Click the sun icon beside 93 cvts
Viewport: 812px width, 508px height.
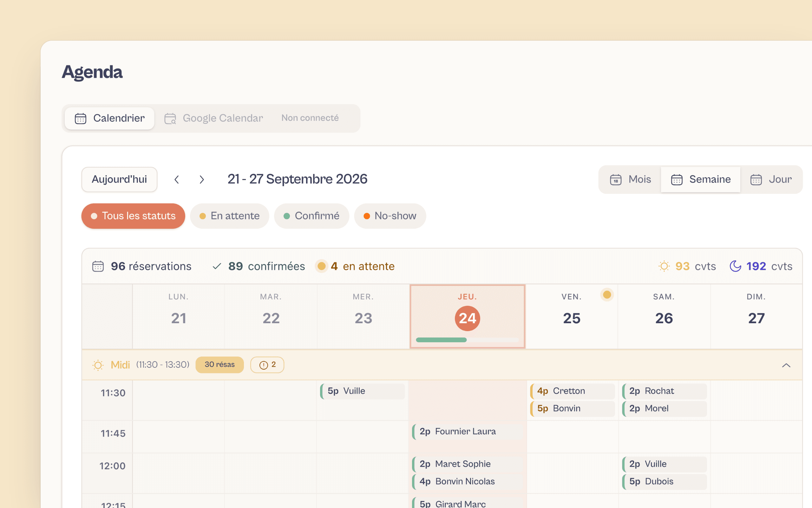coord(664,266)
